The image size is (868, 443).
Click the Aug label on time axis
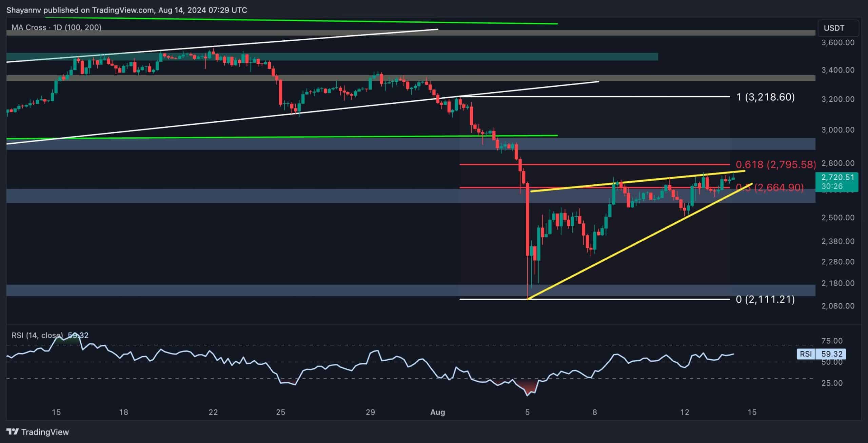click(x=437, y=412)
